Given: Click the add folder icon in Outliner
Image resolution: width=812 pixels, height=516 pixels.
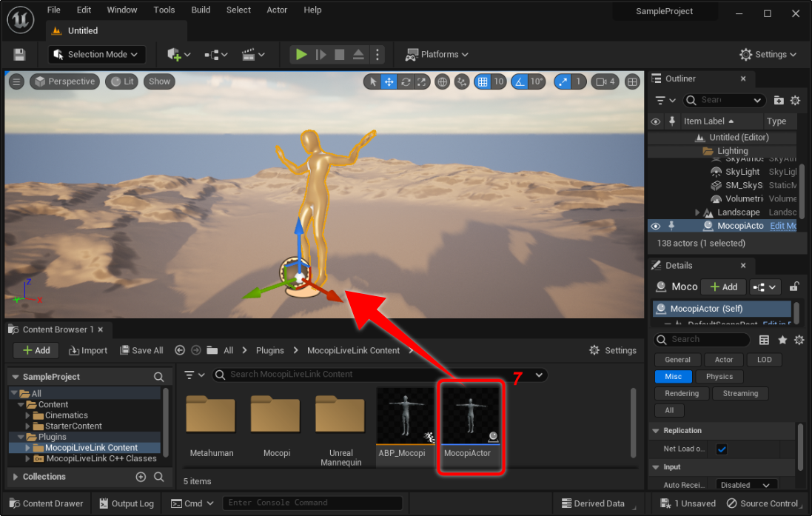Looking at the screenshot, I should coord(779,100).
